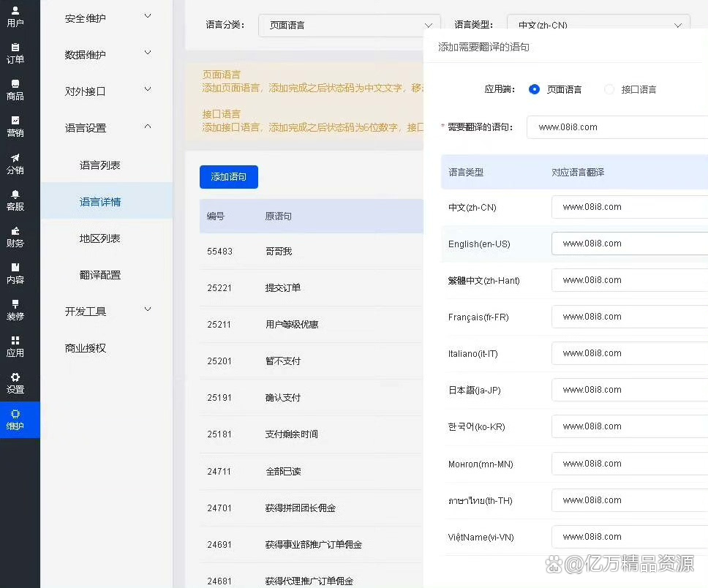The image size is (708, 588).
Task: Select row 24691 获得事业部推广订单佣金
Action: click(x=312, y=544)
